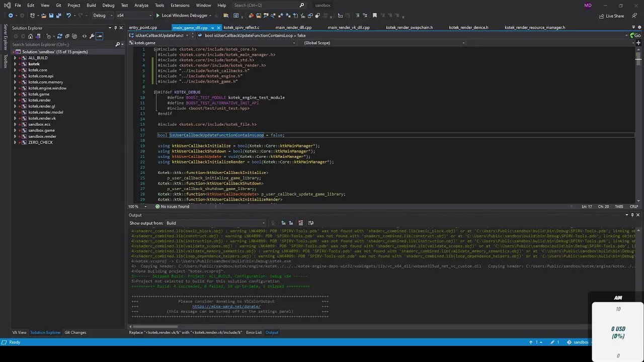
Task: Open the Debug configuration dropdown
Action: 102,16
